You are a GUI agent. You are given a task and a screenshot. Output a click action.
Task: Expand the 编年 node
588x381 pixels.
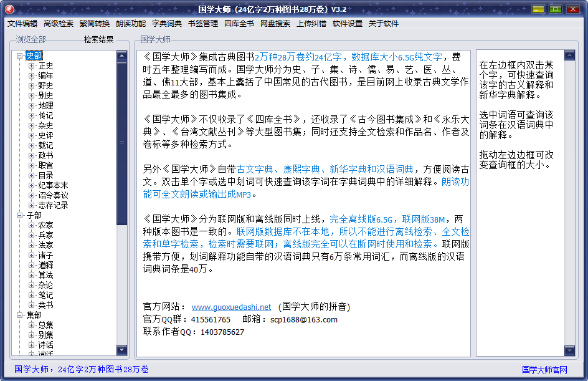32,76
